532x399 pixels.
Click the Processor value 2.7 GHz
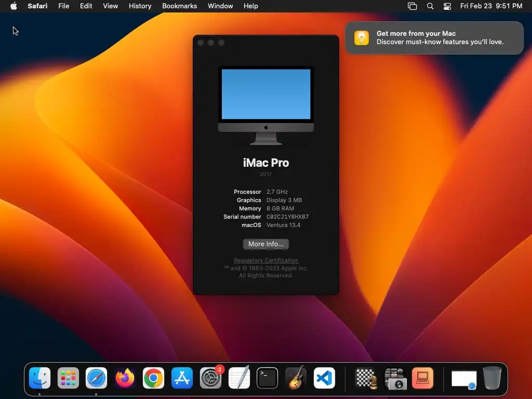coord(277,192)
